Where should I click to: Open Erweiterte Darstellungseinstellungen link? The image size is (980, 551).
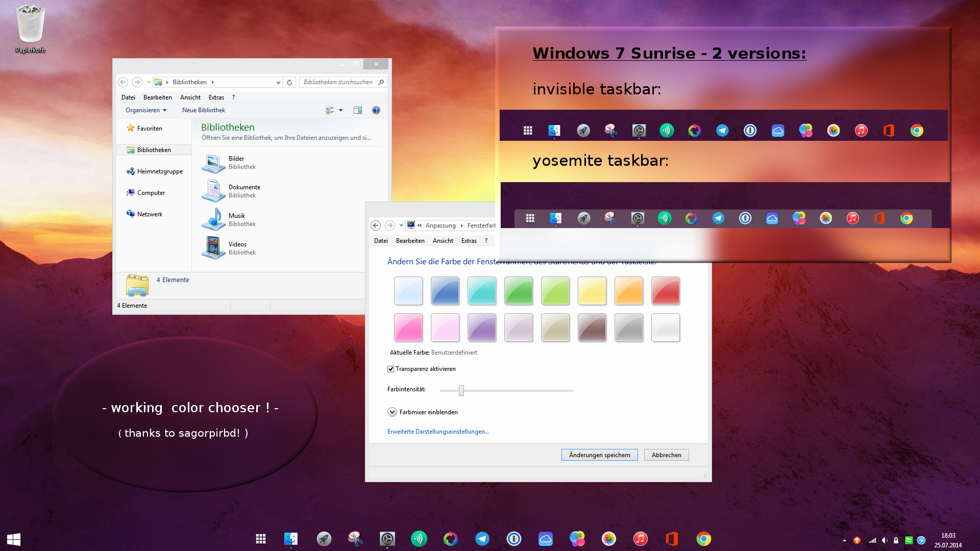(x=438, y=432)
